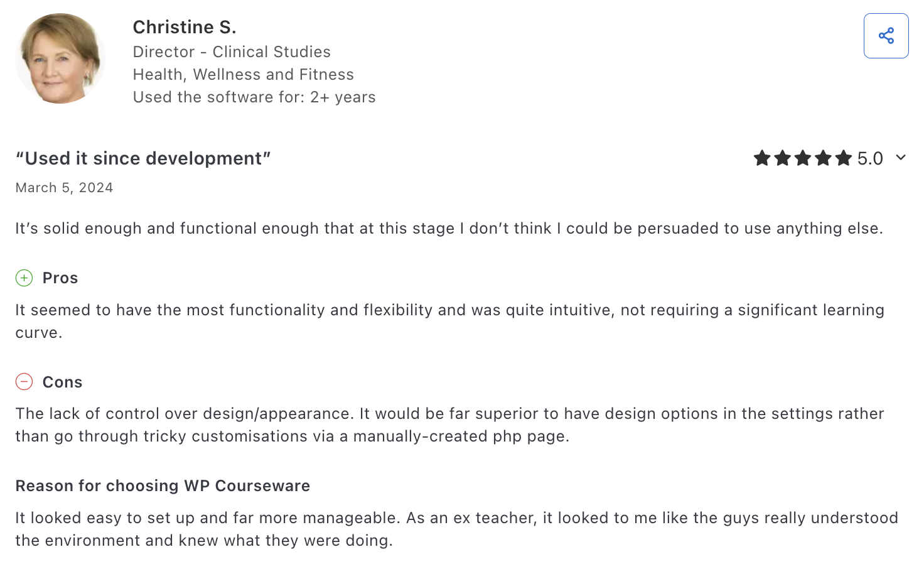Click the fourth rating star
The width and height of the screenshot is (924, 569).
point(823,158)
